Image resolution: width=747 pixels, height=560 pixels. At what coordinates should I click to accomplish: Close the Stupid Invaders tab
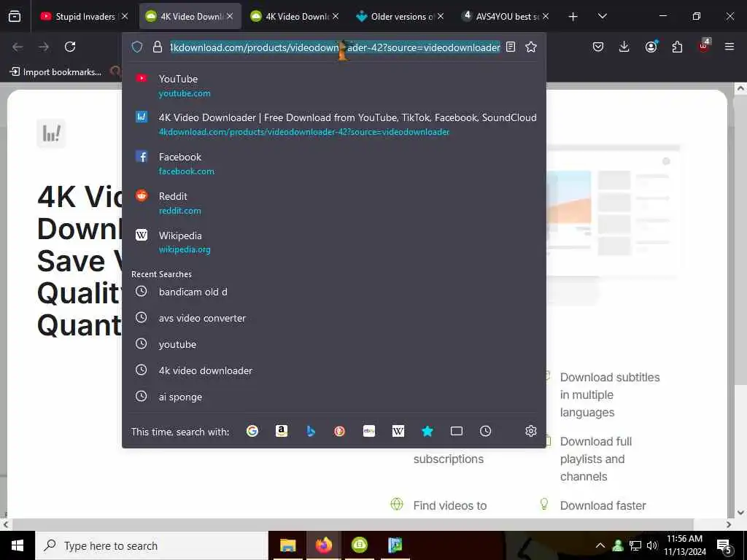pos(125,16)
